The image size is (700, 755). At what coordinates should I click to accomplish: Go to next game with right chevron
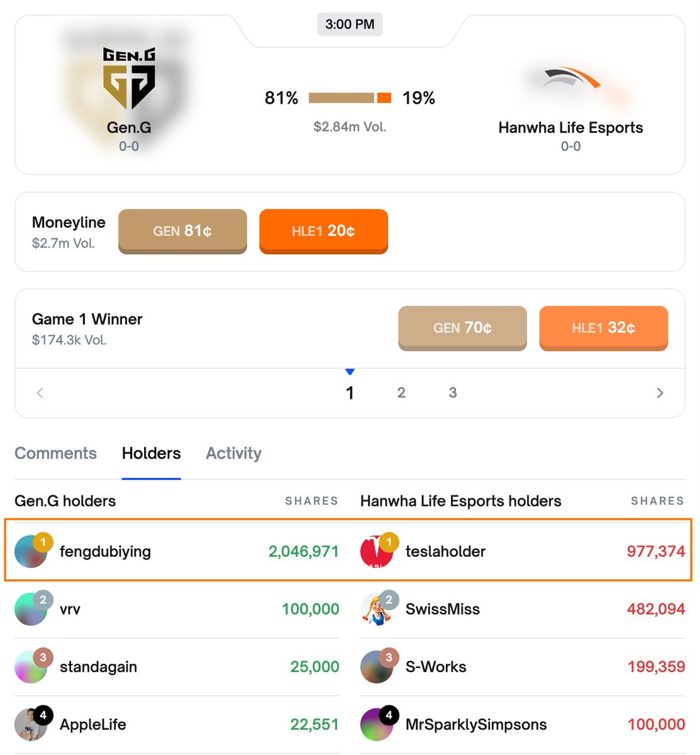[x=660, y=393]
